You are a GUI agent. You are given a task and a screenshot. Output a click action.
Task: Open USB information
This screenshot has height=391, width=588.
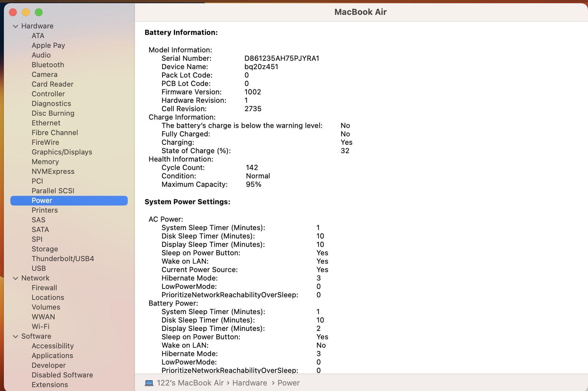pyautogui.click(x=39, y=268)
